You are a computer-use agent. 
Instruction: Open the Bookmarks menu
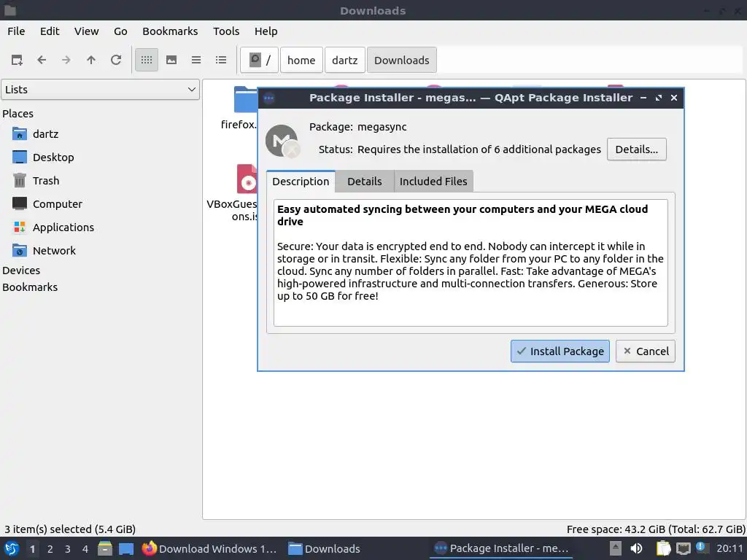170,31
